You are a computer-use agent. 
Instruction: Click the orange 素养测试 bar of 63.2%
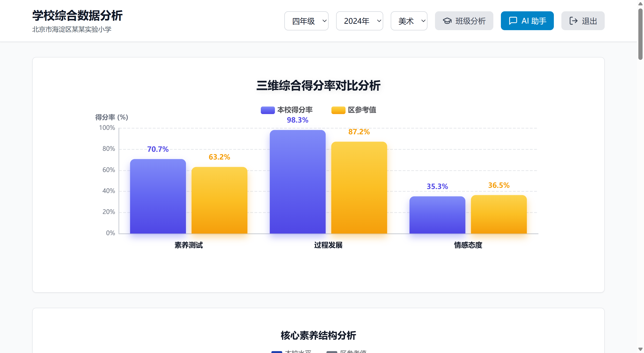click(x=220, y=200)
